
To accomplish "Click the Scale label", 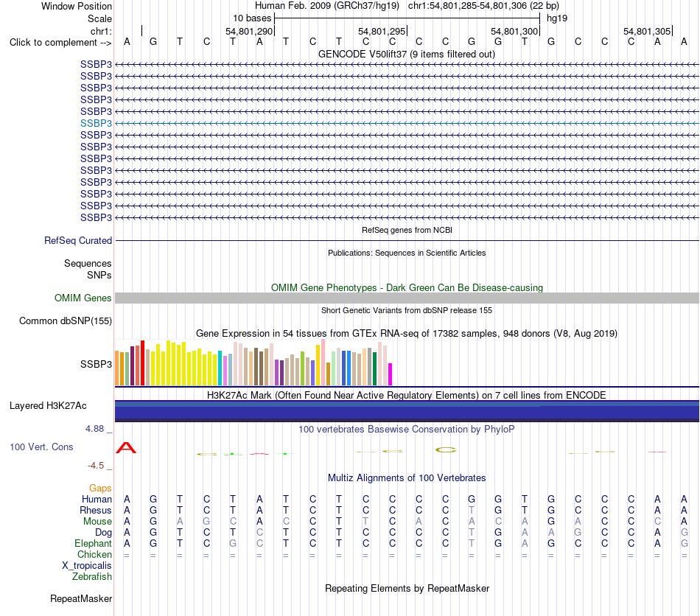I will tap(99, 18).
